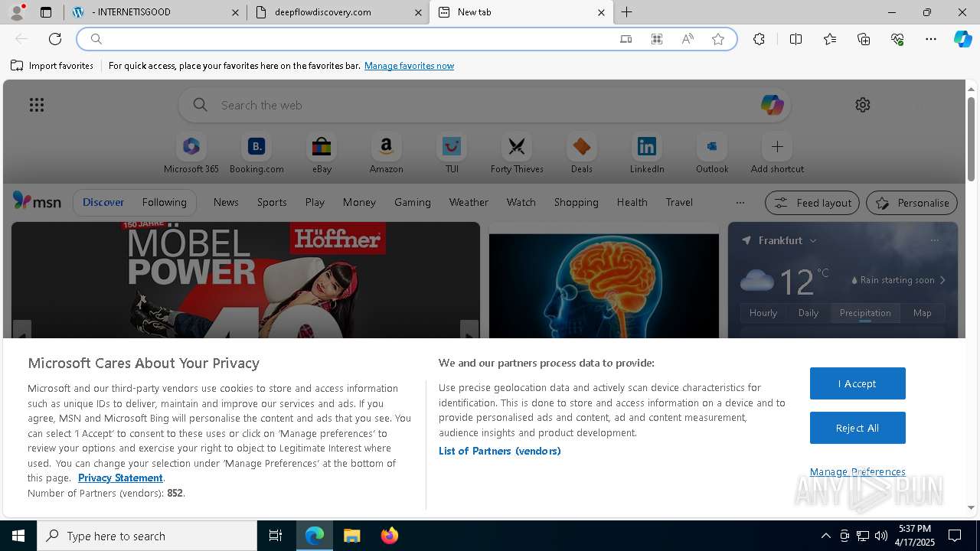This screenshot has width=980, height=551.
Task: Open the app available icon in address bar
Action: 626,39
